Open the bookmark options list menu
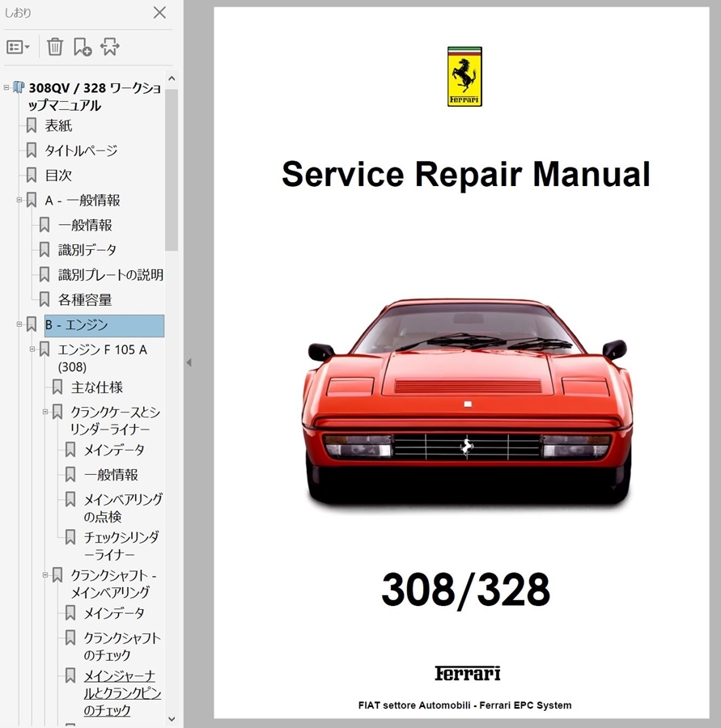This screenshot has width=721, height=728. click(x=18, y=47)
